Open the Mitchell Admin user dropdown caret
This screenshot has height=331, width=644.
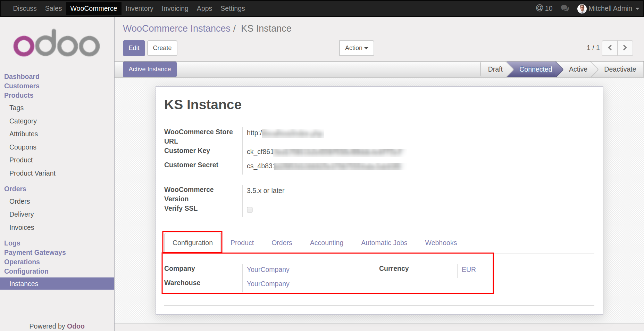pyautogui.click(x=637, y=9)
